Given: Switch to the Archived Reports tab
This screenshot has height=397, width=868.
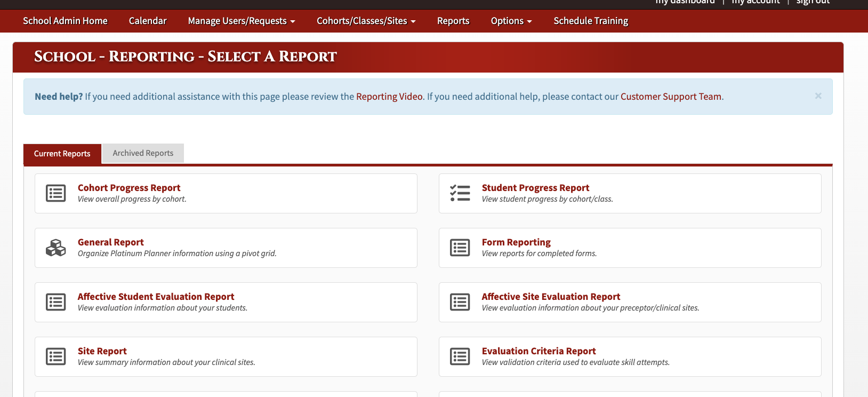Looking at the screenshot, I should point(143,153).
